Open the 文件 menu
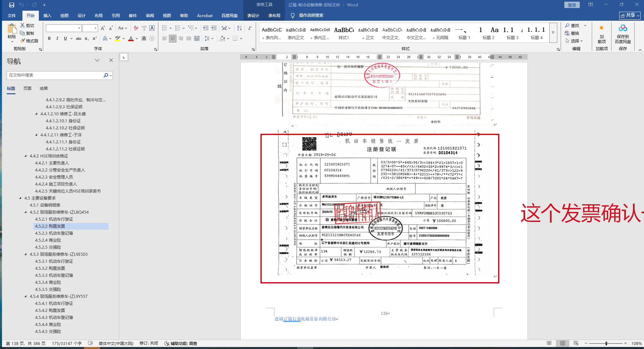 coord(12,16)
